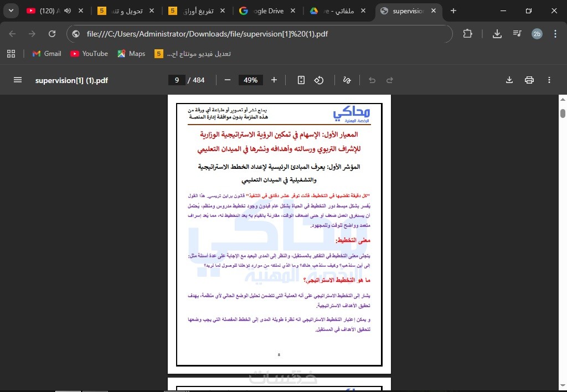Print the PDF document
This screenshot has height=392, width=567.
point(529,80)
